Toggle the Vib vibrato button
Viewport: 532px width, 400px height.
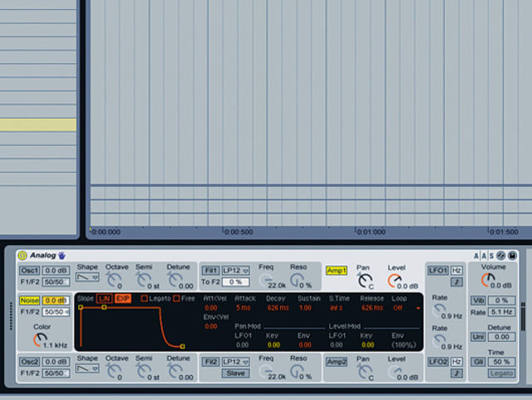coord(478,300)
